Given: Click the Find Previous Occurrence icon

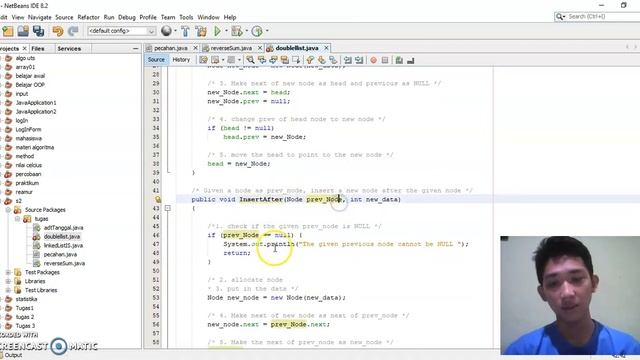Looking at the screenshot, I should (262, 60).
